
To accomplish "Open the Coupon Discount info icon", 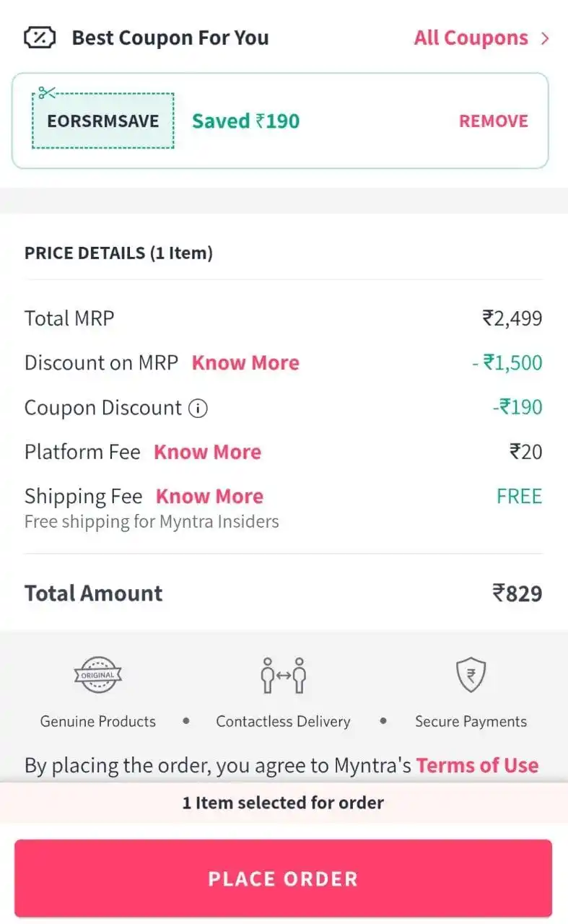I will pos(196,408).
